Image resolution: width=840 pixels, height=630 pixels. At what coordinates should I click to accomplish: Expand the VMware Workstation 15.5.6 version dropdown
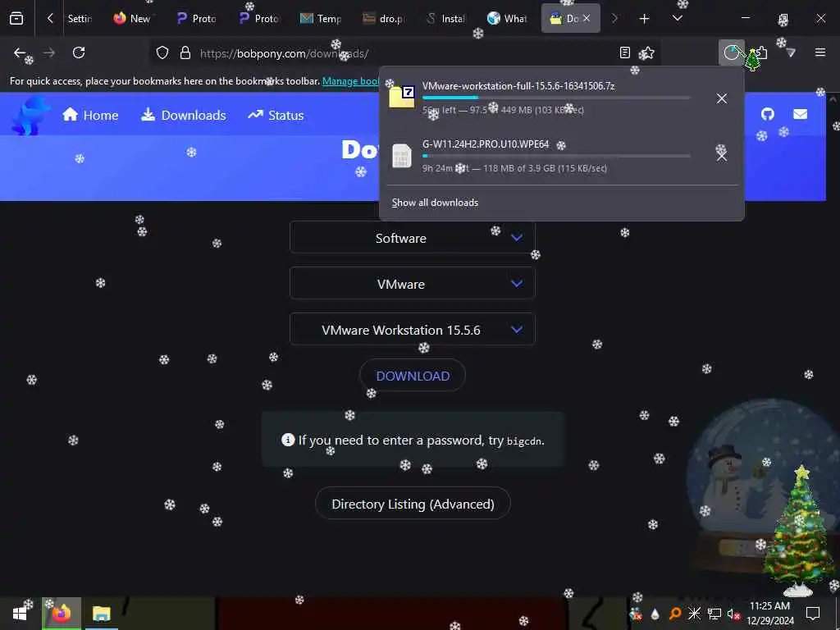pos(412,330)
